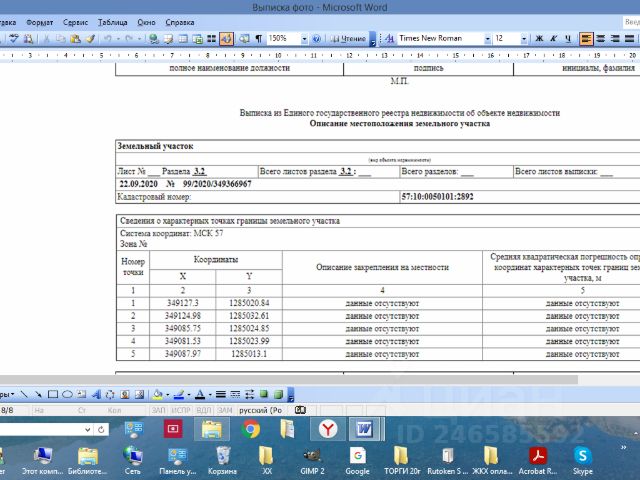Toggle align right paragraph button

[x=615, y=39]
